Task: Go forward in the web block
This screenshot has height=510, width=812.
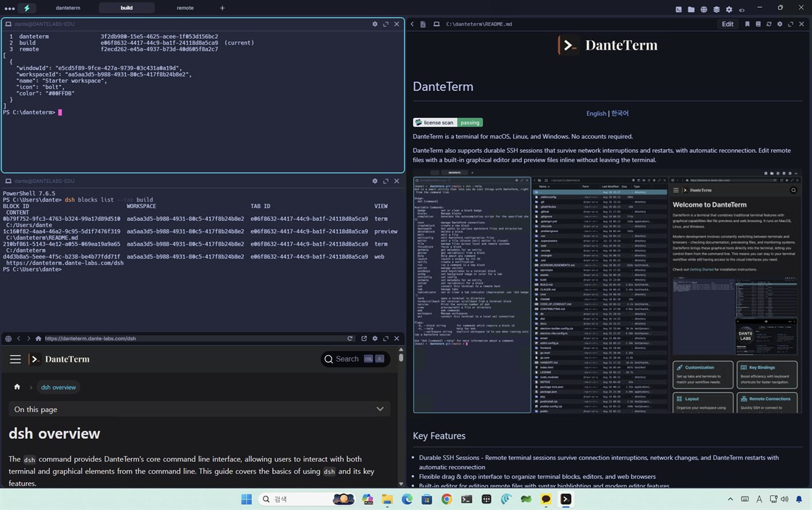Action: [x=28, y=338]
